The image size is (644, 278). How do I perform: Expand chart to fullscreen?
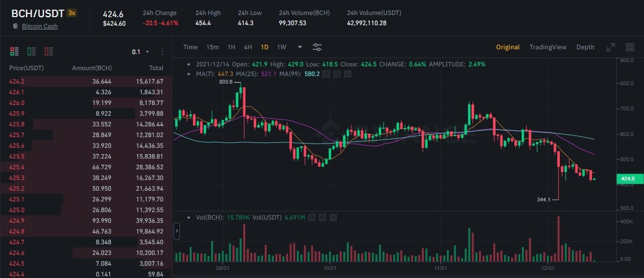[610, 47]
